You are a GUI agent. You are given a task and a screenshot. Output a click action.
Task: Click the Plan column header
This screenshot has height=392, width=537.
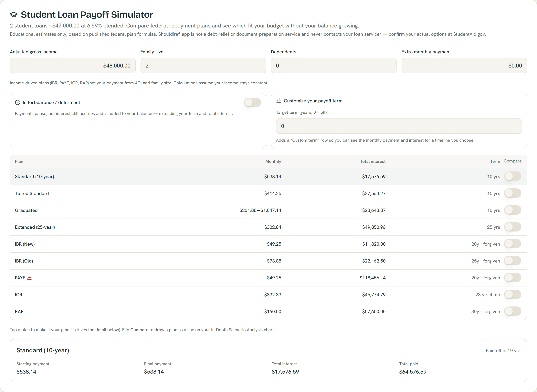tap(19, 161)
